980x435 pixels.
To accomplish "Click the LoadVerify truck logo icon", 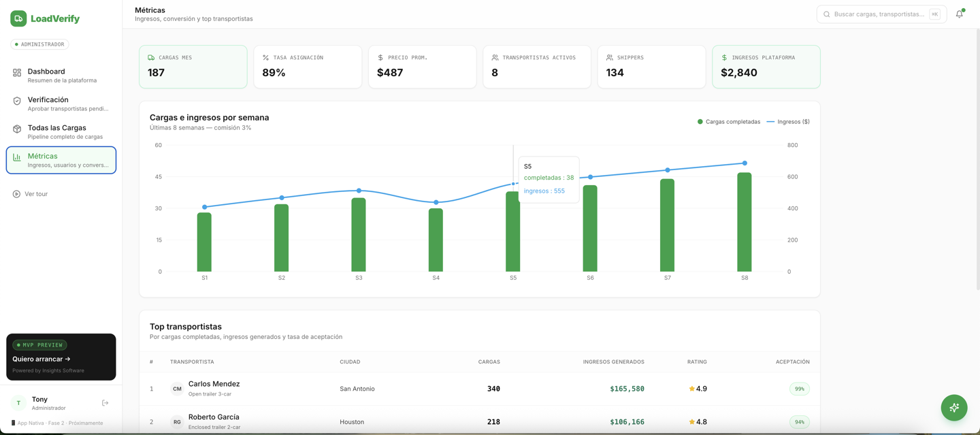I will [18, 18].
